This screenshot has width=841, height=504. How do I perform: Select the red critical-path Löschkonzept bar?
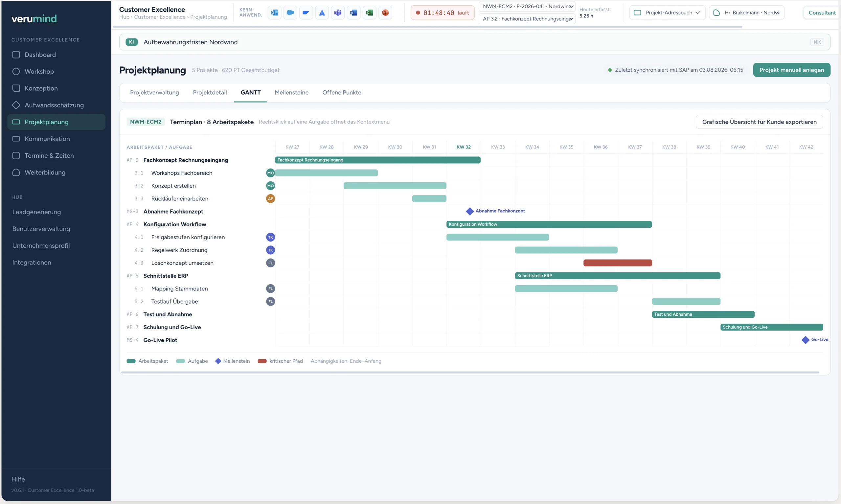tap(618, 263)
